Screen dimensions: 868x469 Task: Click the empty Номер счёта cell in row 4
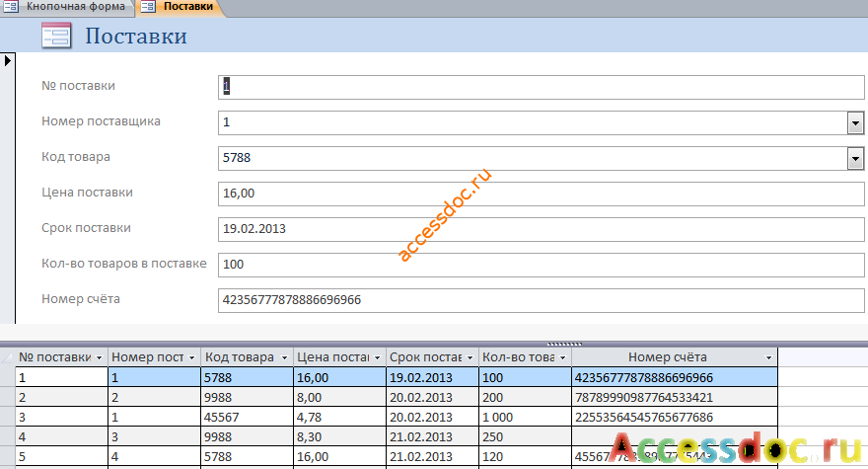pos(675,436)
